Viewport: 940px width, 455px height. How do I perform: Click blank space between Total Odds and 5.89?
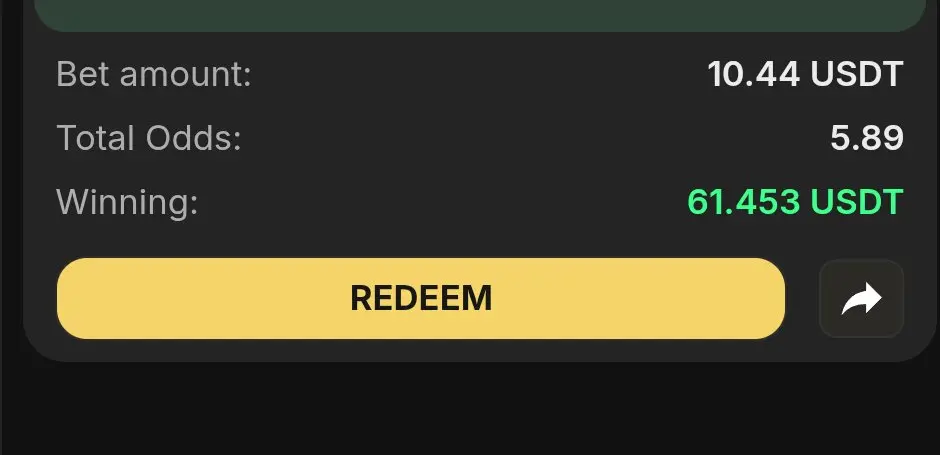[535, 138]
